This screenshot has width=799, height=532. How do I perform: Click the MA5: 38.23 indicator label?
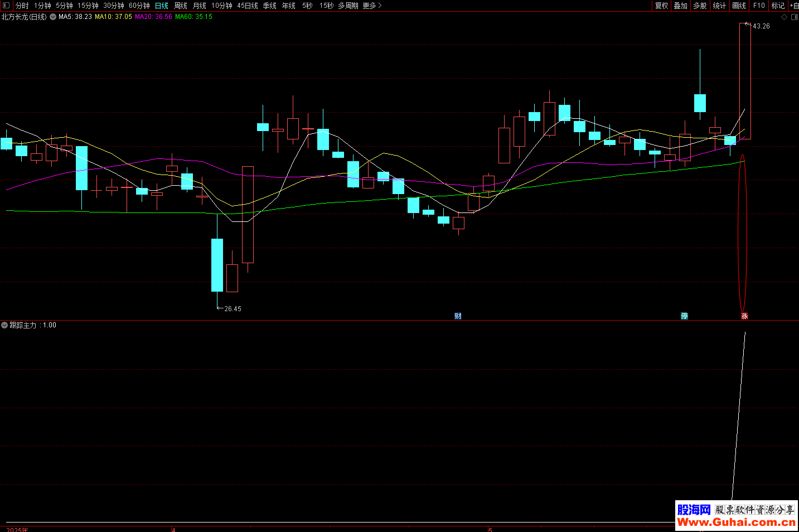[75, 17]
